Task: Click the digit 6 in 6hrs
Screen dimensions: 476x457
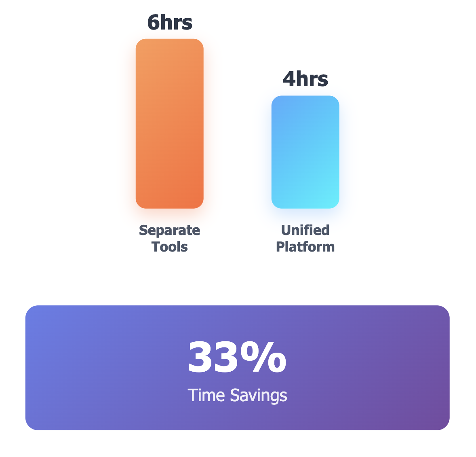Action: click(x=153, y=23)
